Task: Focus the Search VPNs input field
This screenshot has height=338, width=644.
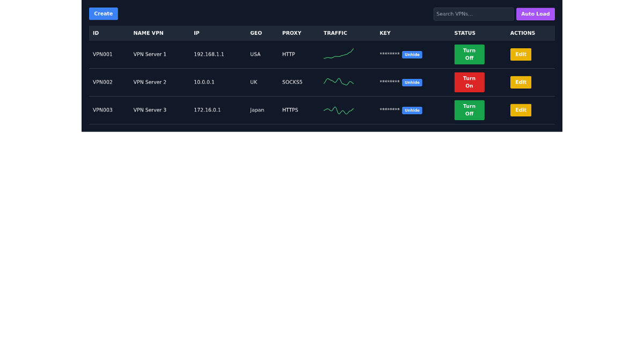Action: pyautogui.click(x=473, y=14)
